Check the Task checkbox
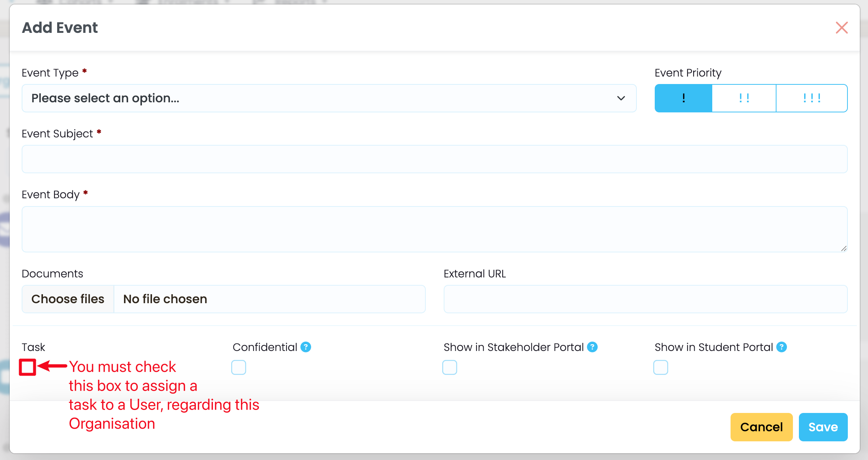868x460 pixels. (x=28, y=367)
